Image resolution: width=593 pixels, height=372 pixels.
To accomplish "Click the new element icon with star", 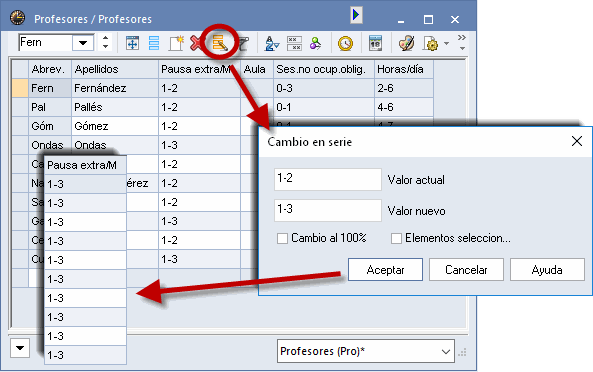I will (176, 43).
